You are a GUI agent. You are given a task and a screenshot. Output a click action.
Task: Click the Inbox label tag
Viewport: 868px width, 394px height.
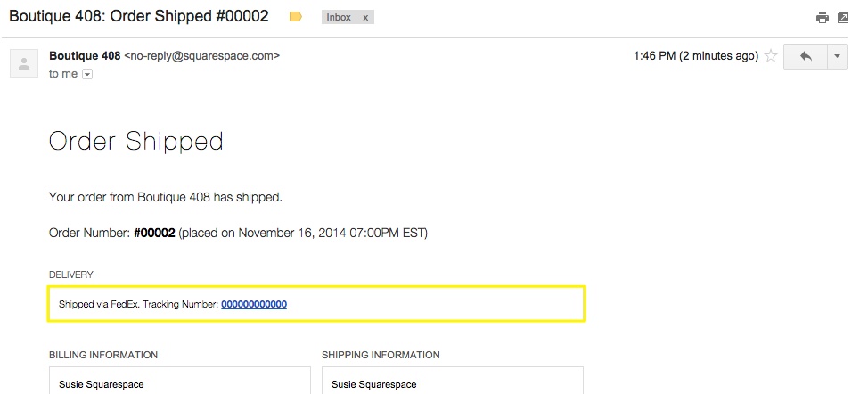tap(339, 17)
